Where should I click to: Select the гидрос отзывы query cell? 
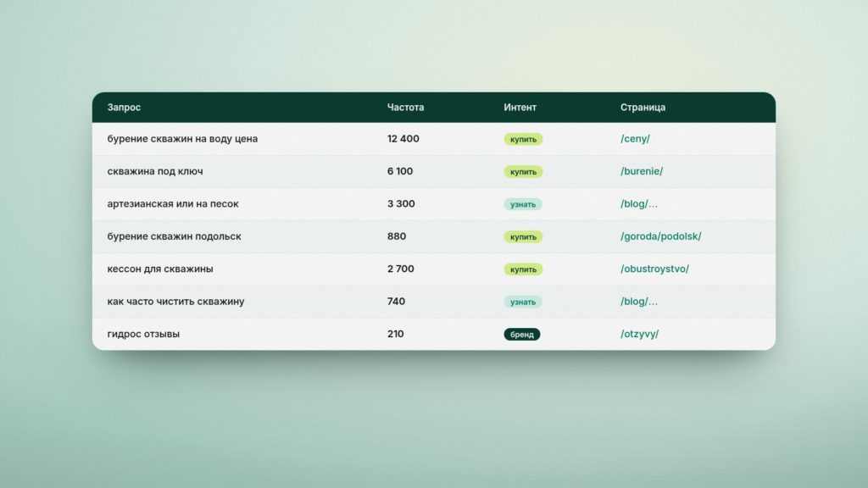click(143, 334)
